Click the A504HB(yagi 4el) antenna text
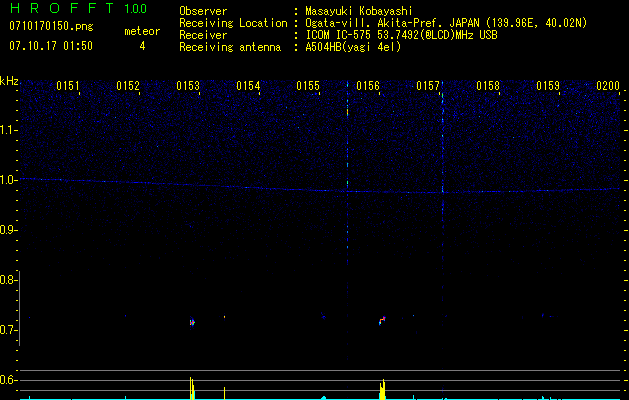The width and height of the screenshot is (629, 400). pyautogui.click(x=353, y=47)
